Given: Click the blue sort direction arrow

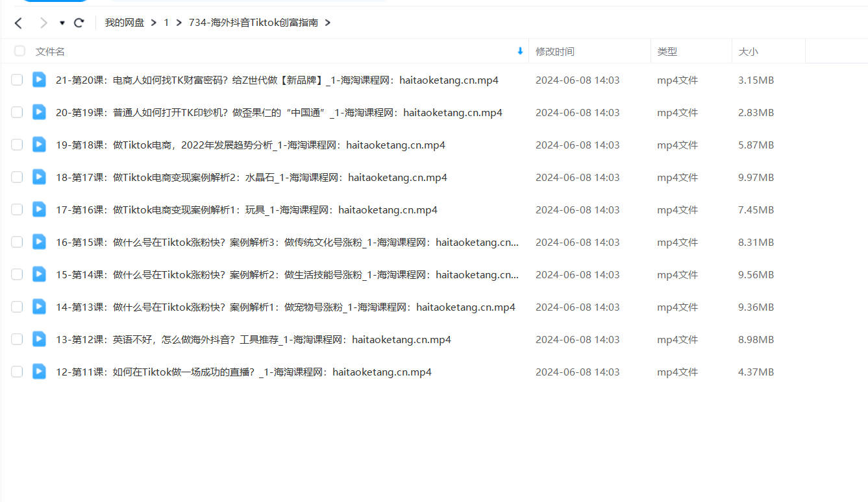Looking at the screenshot, I should (x=520, y=51).
